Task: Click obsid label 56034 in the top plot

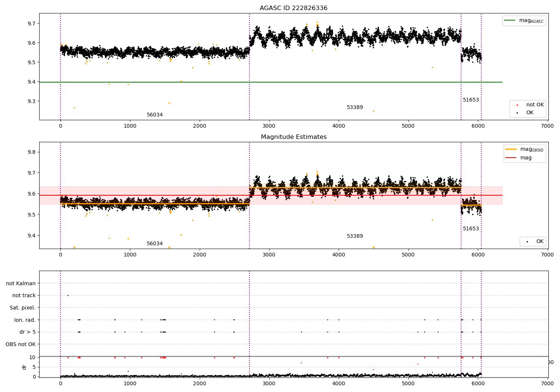Action: 155,115
